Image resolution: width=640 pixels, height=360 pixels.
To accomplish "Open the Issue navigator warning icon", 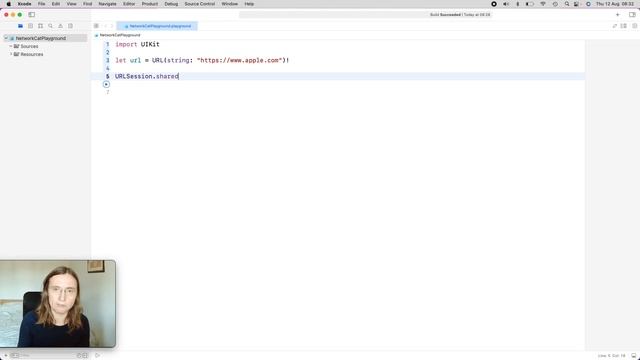I will pos(60,26).
